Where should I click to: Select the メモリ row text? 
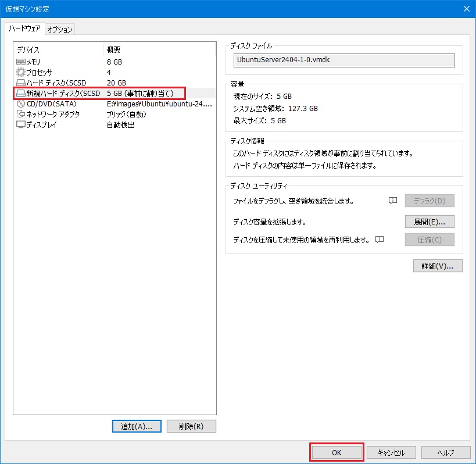pos(33,62)
